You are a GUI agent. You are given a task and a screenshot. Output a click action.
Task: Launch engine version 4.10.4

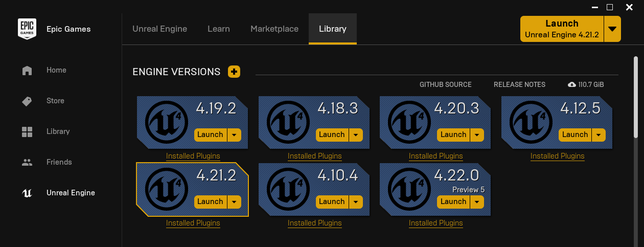[x=332, y=201]
